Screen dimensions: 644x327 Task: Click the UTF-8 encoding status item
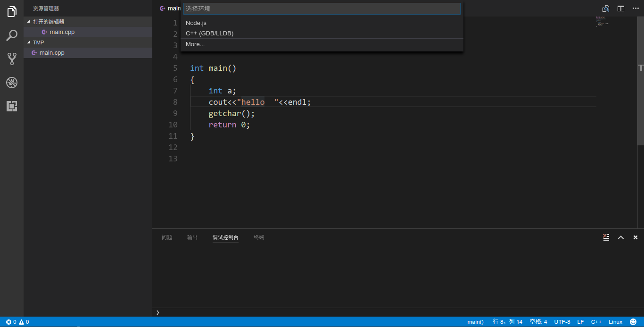click(562, 322)
